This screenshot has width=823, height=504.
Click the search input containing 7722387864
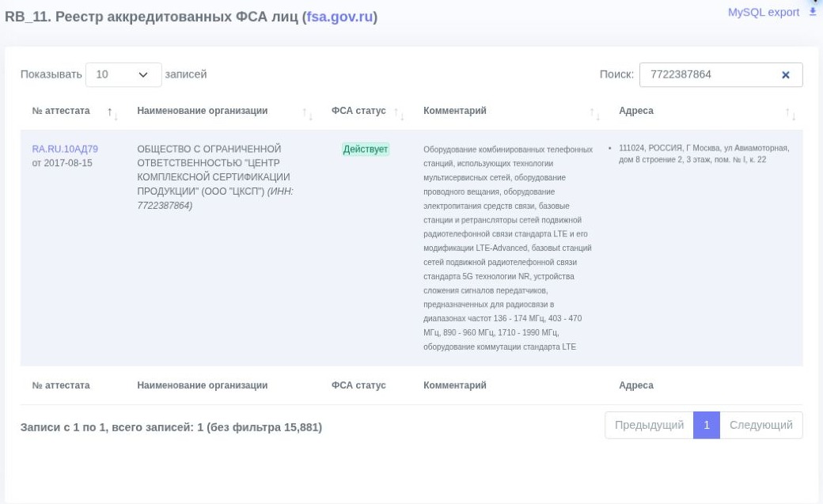click(721, 74)
